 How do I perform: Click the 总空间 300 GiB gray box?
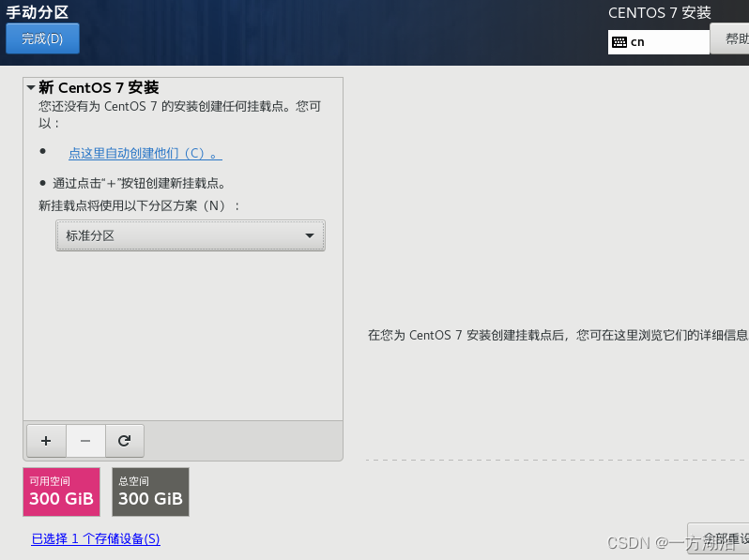coord(150,492)
